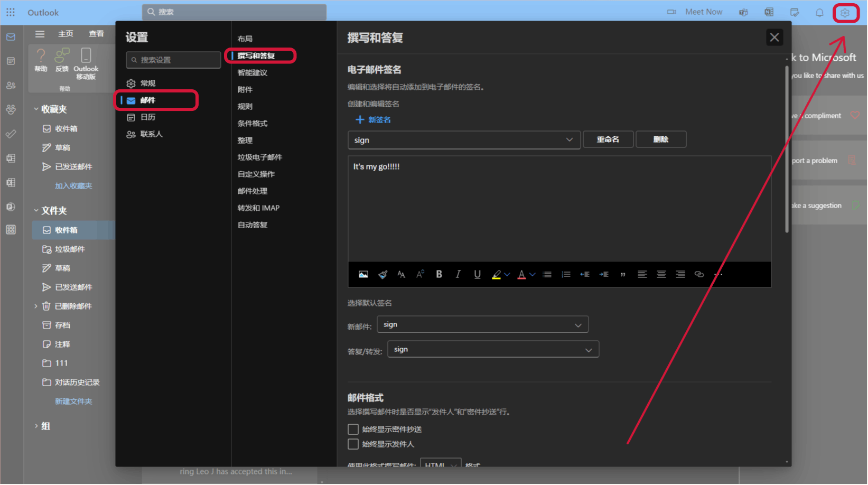Open the app launcher grid icon

tap(11, 12)
